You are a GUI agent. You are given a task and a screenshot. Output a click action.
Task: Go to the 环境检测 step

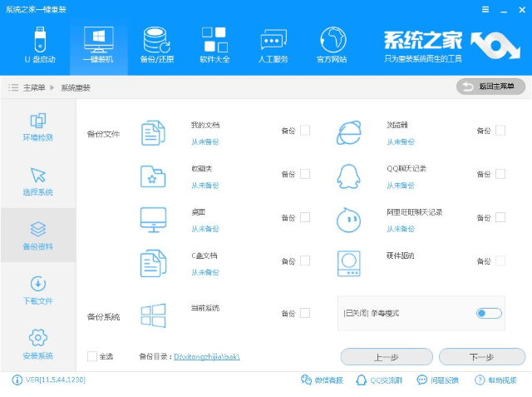38,127
